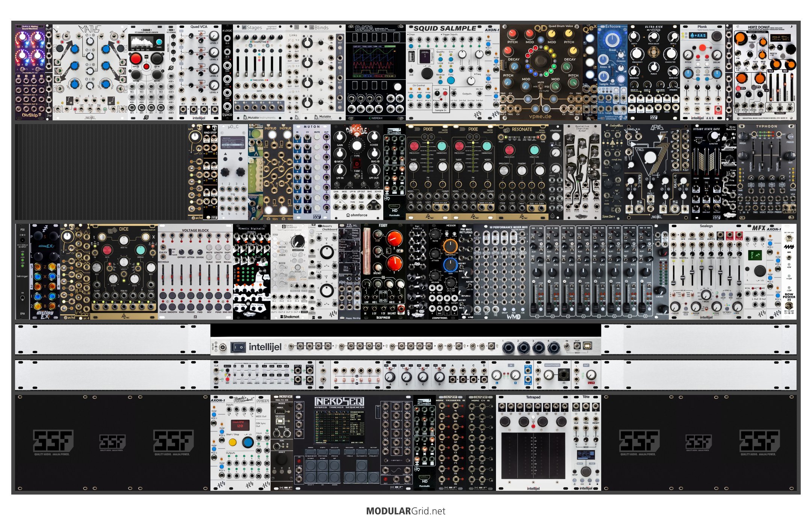
Task: Click the QD Quad Drum Voice center knob
Action: point(540,60)
